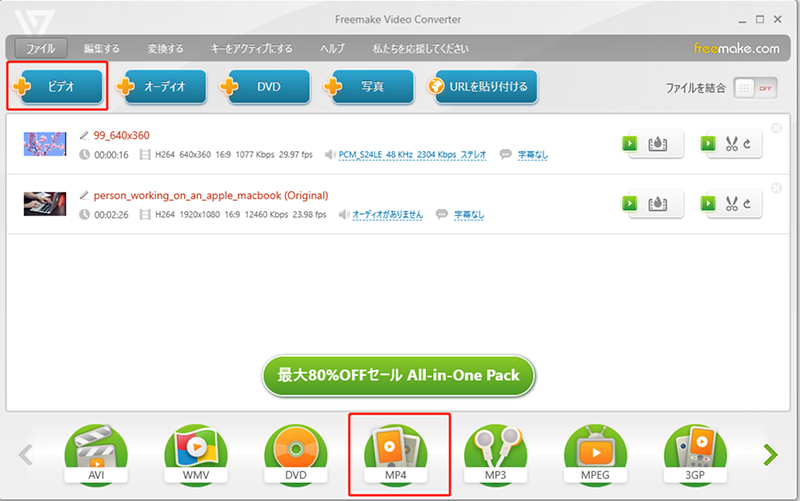
Task: Add photos with the 写真 button
Action: [x=369, y=86]
